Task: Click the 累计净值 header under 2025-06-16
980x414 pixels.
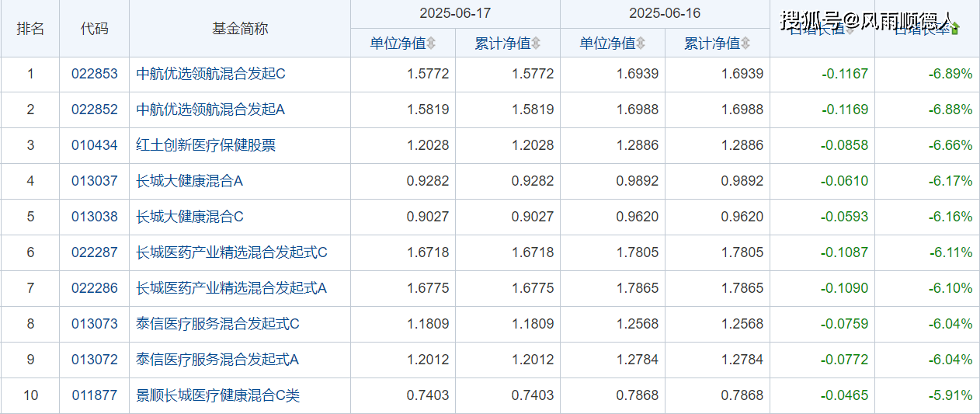Action: pos(712,43)
